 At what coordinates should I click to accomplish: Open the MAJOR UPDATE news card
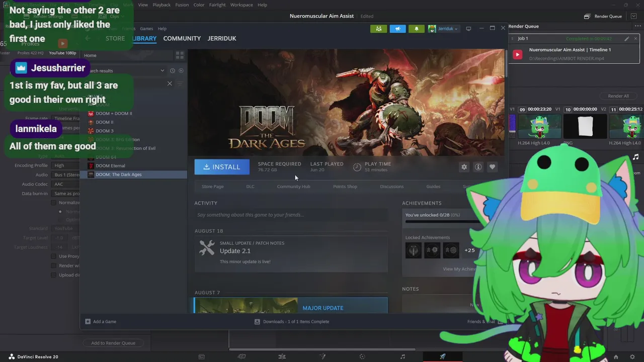point(291,306)
